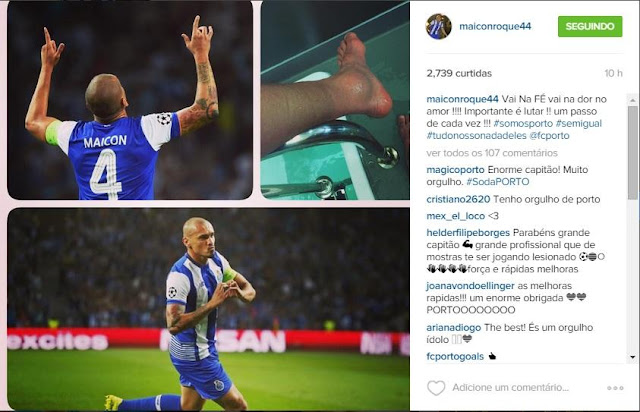Open hashtag #semigual
The width and height of the screenshot is (640, 412).
tap(579, 123)
